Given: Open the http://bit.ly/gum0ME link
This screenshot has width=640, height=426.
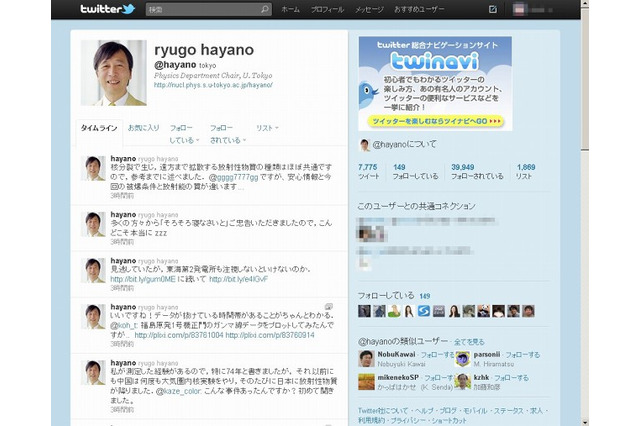Looking at the screenshot, I should (x=143, y=279).
